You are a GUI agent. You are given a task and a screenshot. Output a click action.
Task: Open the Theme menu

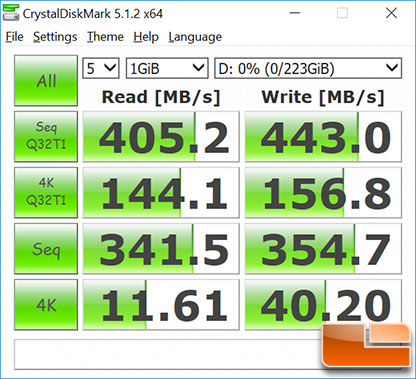coord(105,37)
